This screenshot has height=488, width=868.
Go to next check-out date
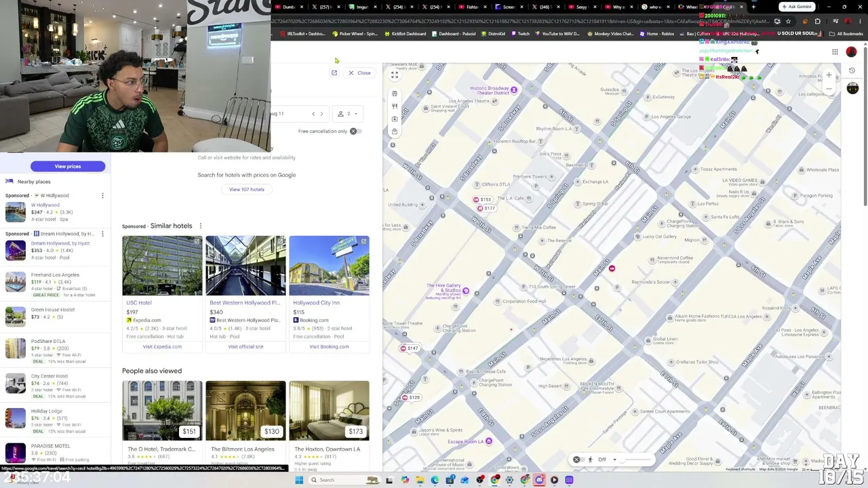click(321, 114)
